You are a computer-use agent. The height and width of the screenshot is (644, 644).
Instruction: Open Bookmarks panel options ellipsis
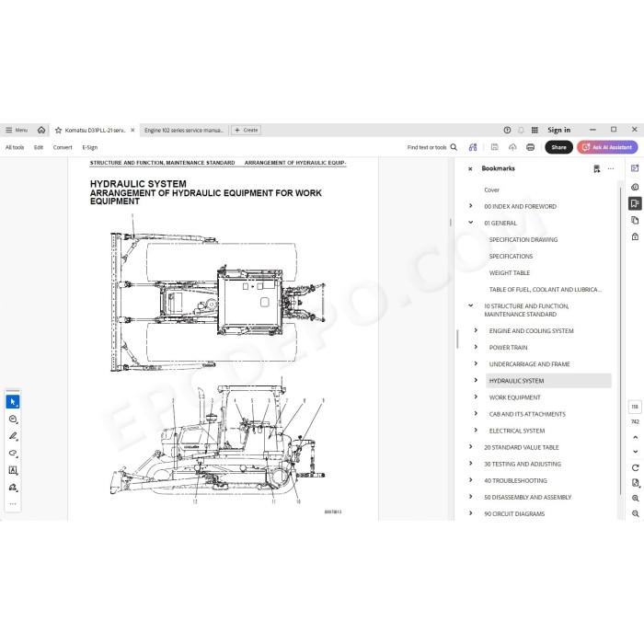tap(611, 168)
